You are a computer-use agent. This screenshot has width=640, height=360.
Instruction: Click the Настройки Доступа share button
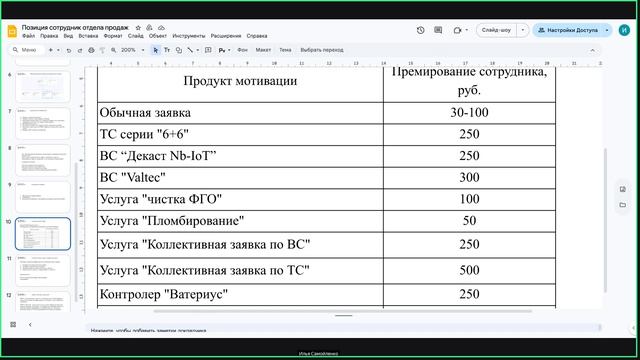click(568, 30)
